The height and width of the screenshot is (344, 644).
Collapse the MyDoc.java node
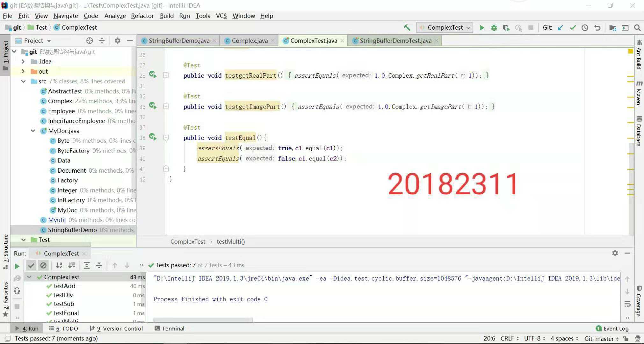click(33, 131)
